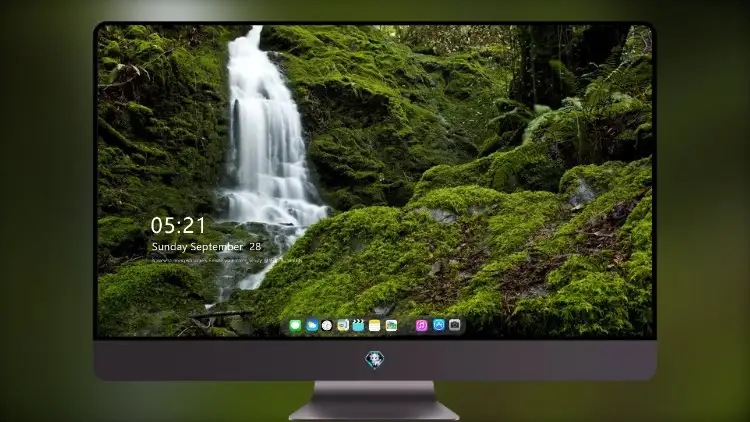750x422 pixels.
Task: Open the pink Music app in dock
Action: [421, 326]
